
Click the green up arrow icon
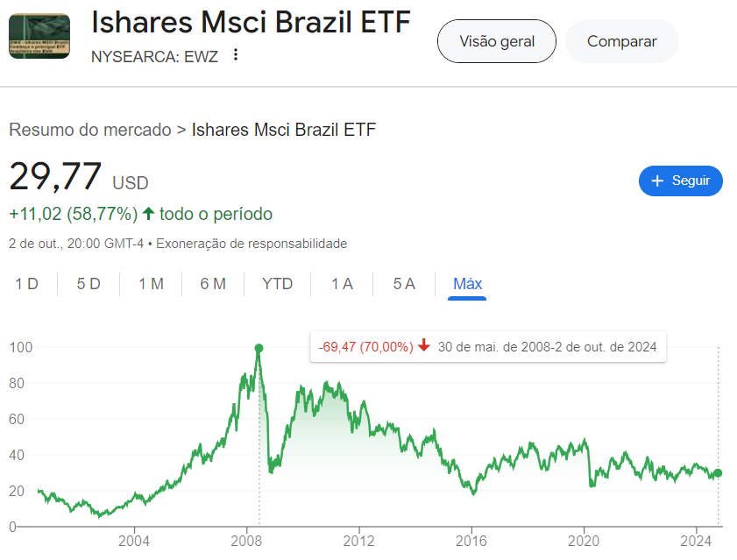[x=148, y=214]
